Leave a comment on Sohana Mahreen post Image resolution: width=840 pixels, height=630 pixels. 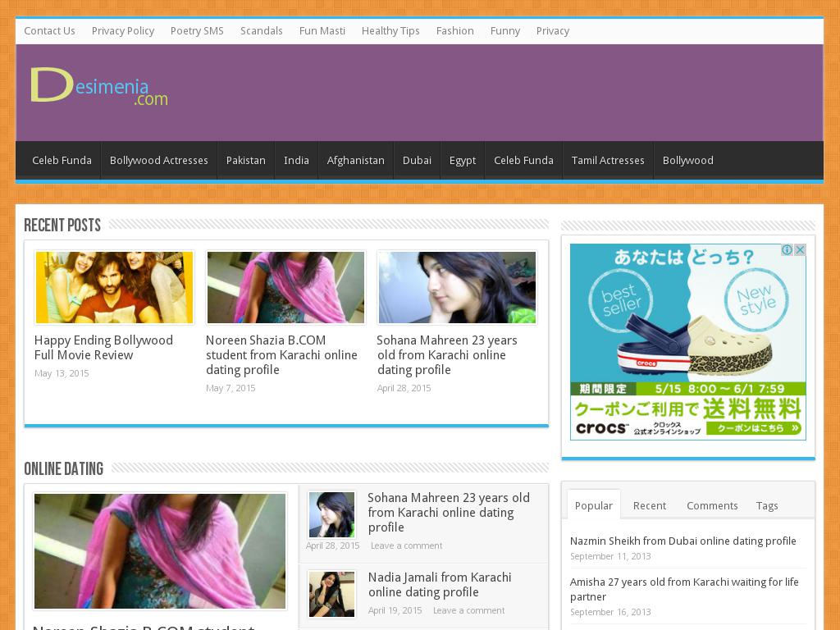click(407, 546)
